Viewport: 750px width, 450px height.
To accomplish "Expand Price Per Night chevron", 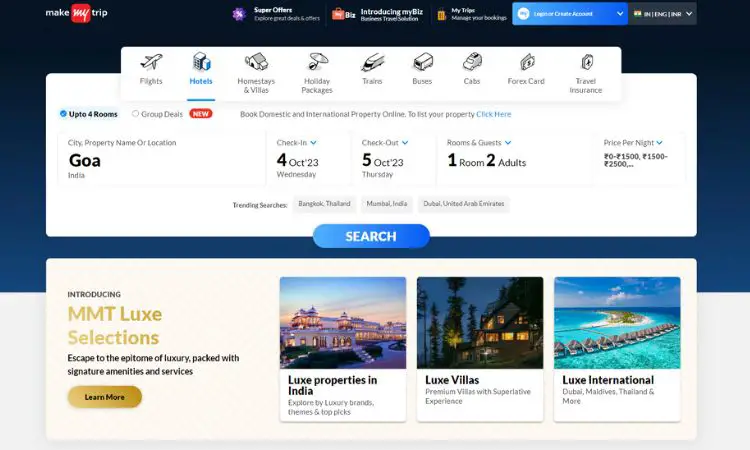I will pyautogui.click(x=660, y=143).
